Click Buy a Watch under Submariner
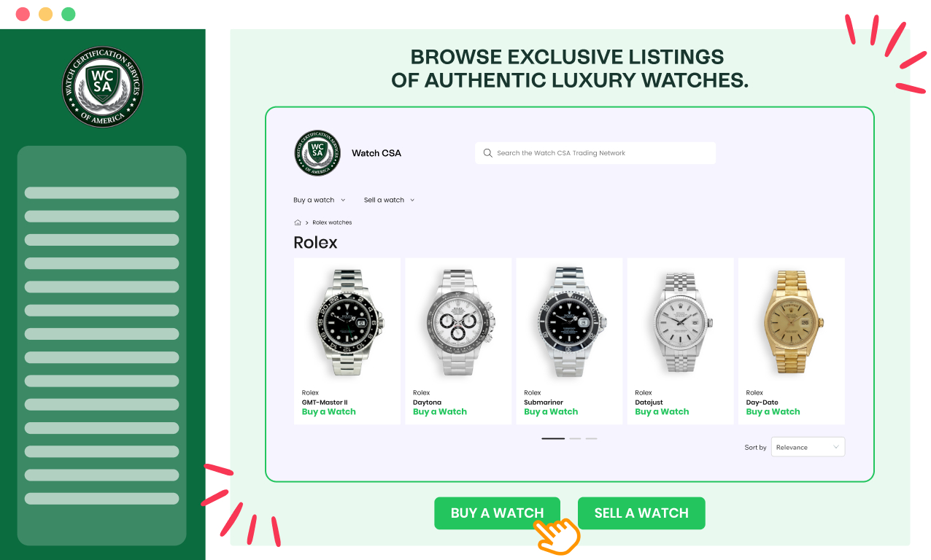 [x=551, y=412]
